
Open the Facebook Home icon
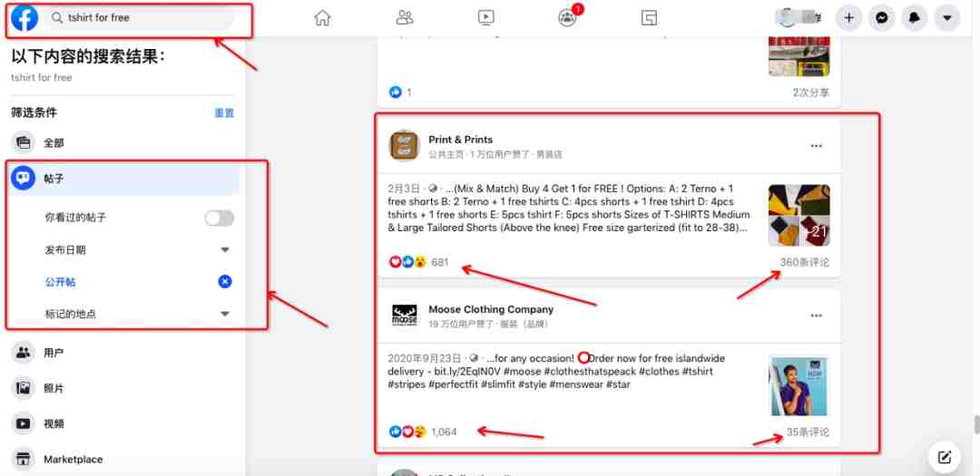click(322, 18)
